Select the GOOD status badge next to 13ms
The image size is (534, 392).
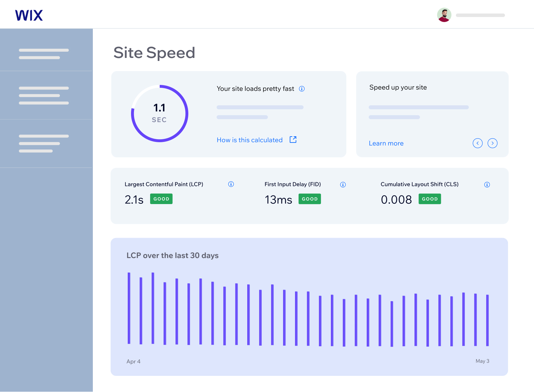pyautogui.click(x=309, y=199)
